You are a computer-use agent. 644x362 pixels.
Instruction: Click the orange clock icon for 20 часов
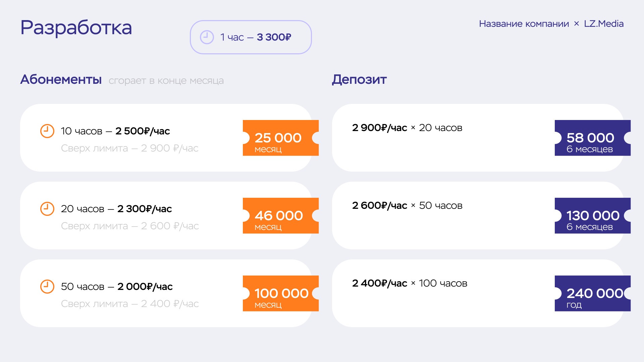(47, 209)
